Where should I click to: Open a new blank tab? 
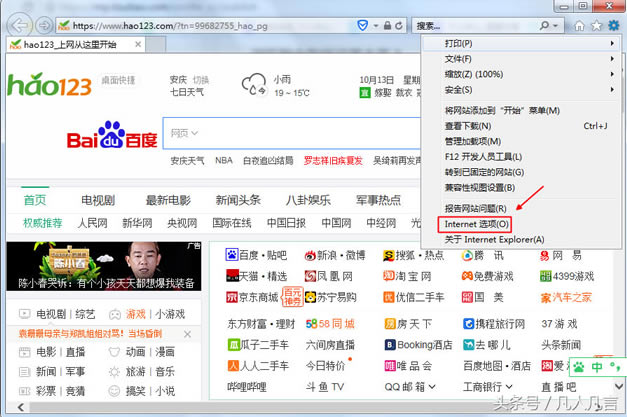(x=155, y=44)
